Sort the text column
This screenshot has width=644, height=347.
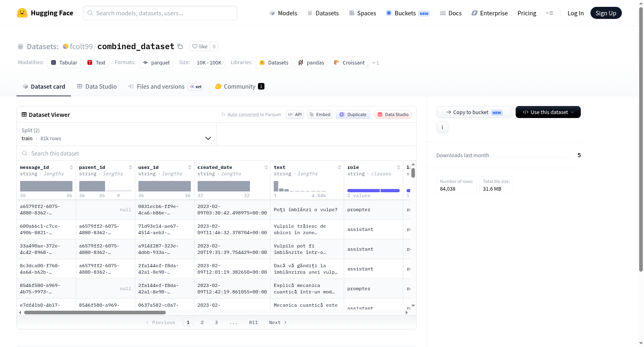[339, 167]
